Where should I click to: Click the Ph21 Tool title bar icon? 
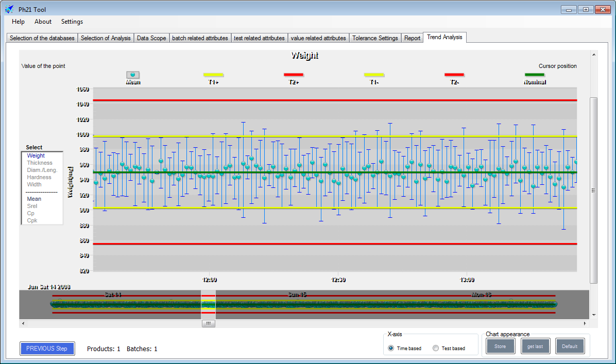tap(9, 9)
